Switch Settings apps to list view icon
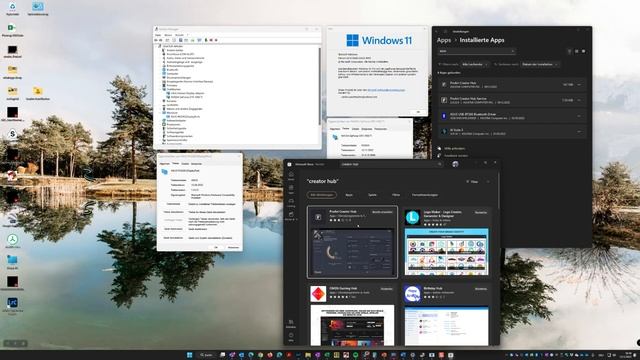 [x=569, y=51]
